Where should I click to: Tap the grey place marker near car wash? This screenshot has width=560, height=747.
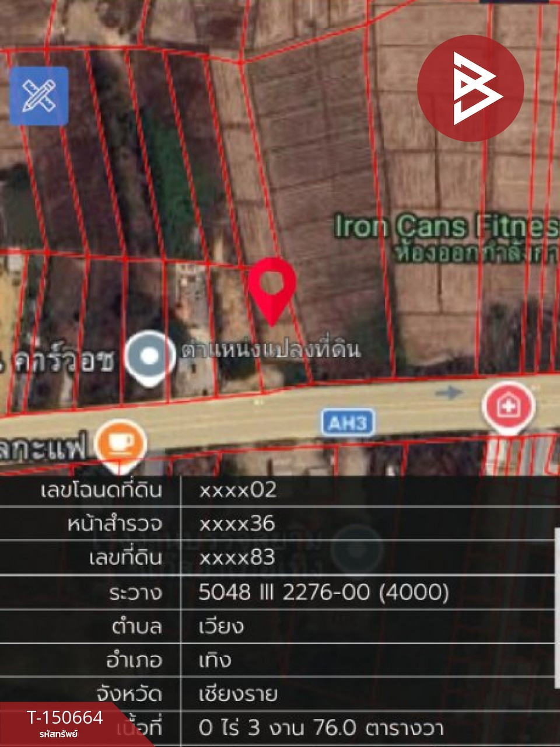[x=149, y=358]
